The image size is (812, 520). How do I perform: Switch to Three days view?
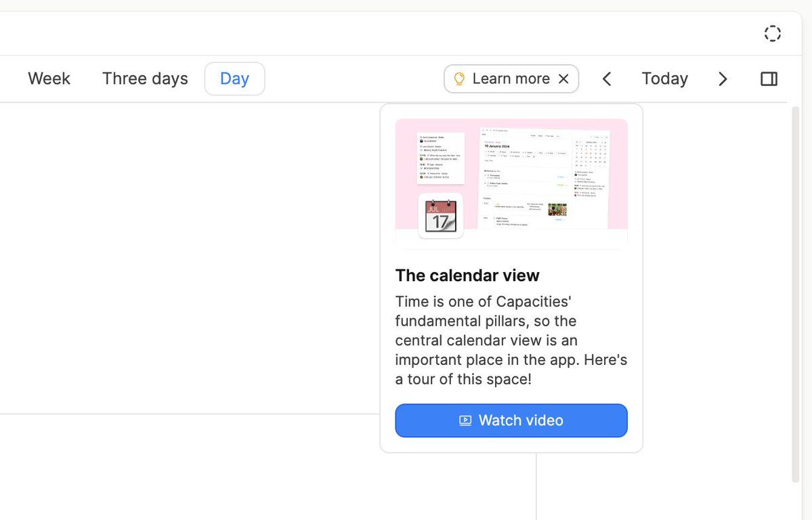point(144,79)
